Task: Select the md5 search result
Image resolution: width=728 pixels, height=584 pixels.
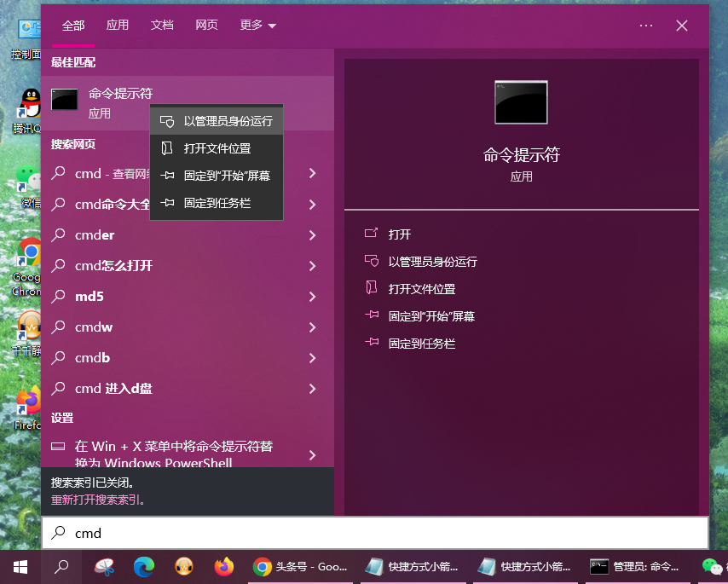Action: click(x=188, y=297)
